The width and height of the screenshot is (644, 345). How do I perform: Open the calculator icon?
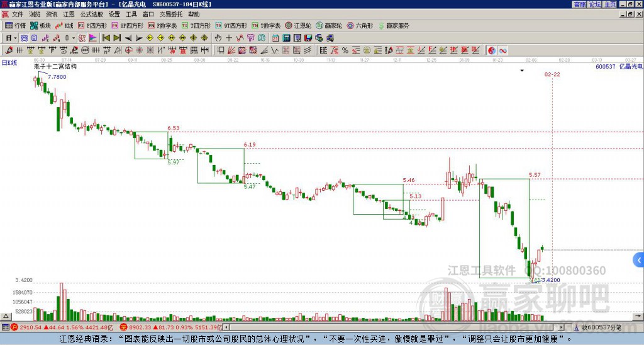286,38
